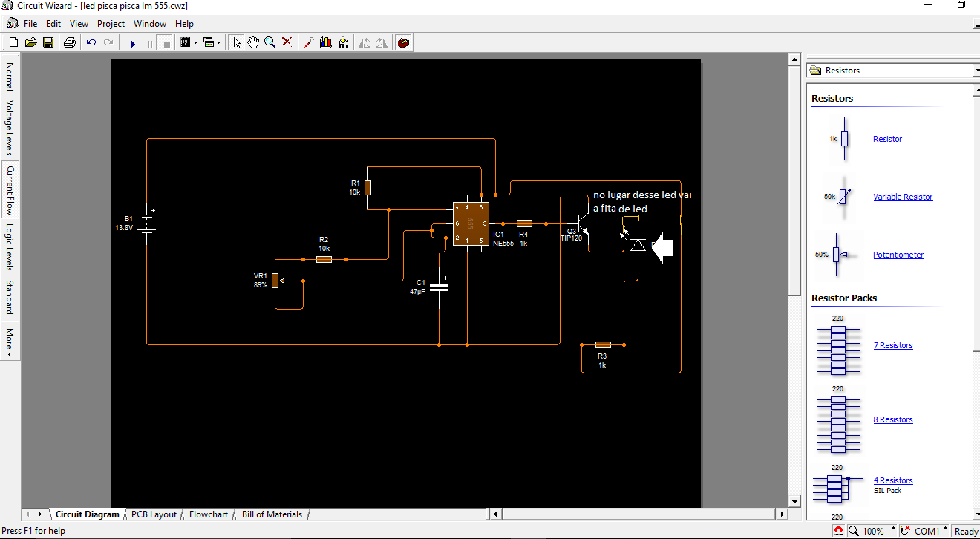Select the Current Flow view tab
The image size is (980, 539).
pos(10,190)
